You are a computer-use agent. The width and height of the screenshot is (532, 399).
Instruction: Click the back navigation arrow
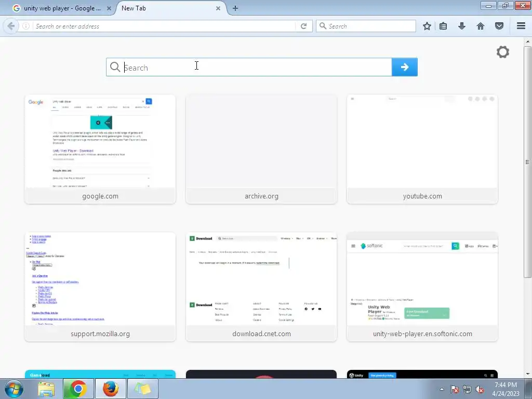pyautogui.click(x=11, y=26)
